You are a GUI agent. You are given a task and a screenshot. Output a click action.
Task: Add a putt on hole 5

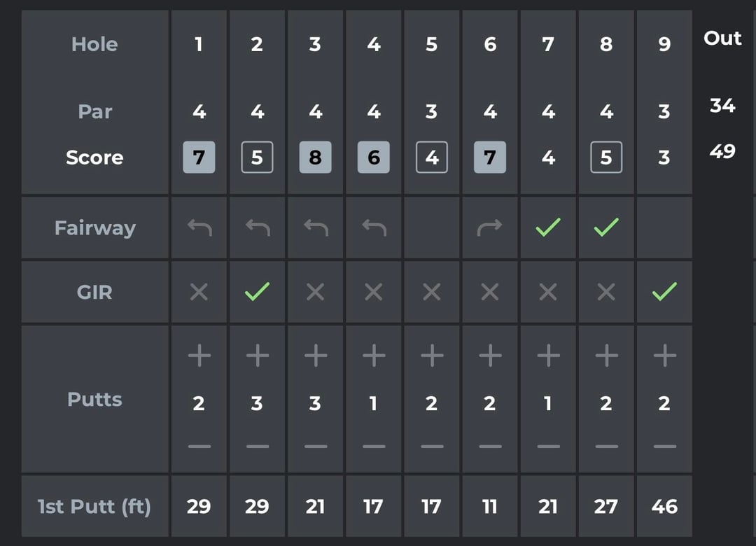431,356
